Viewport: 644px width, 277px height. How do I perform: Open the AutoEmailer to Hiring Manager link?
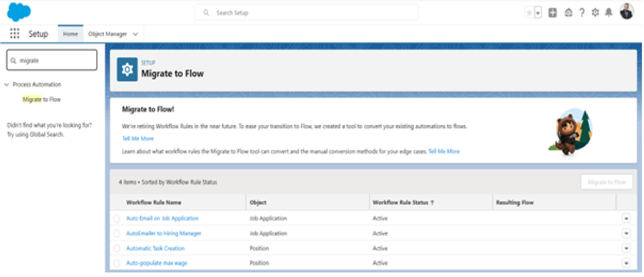163,233
